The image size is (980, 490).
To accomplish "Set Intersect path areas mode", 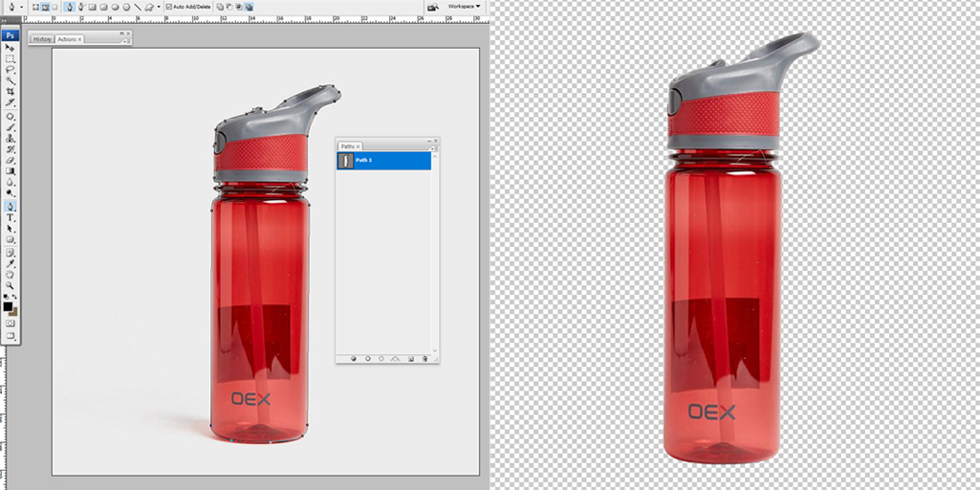I will click(239, 7).
